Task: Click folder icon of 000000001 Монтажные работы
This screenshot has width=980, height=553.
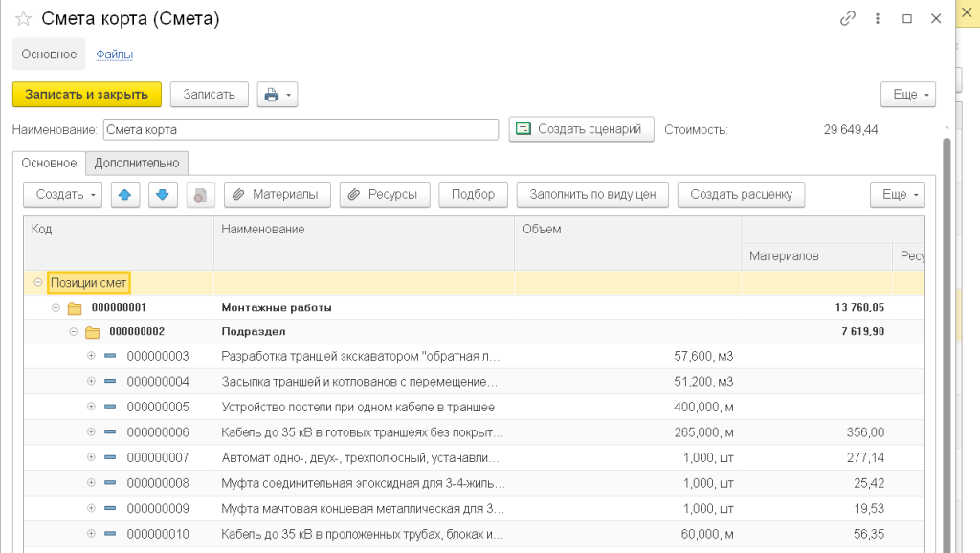Action: [75, 308]
